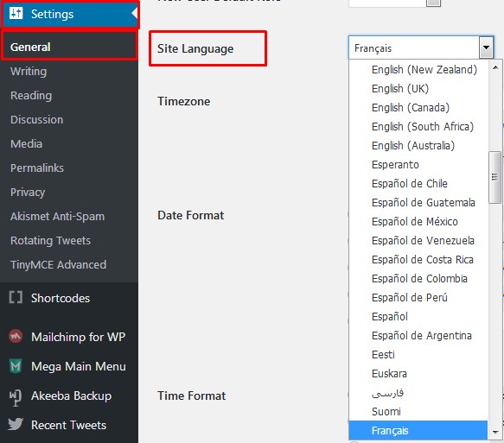Select English (UK) language option
This screenshot has height=443, width=504.
[x=400, y=89]
